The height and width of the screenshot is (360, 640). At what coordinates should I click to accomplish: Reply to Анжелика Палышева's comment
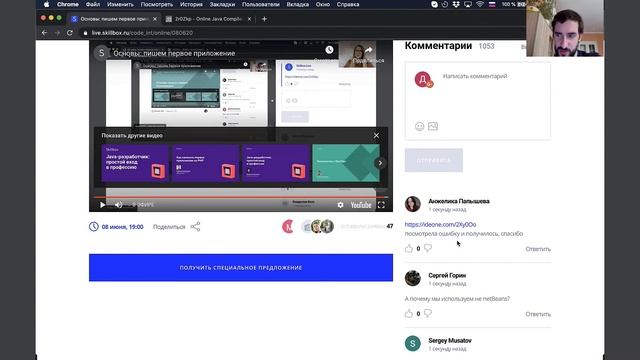point(538,249)
